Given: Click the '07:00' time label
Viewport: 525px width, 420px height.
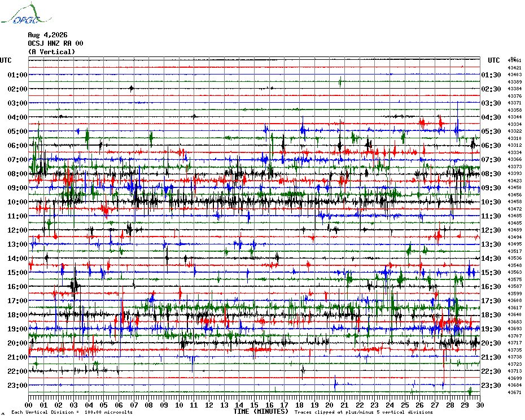Looking at the screenshot, I should point(17,159).
